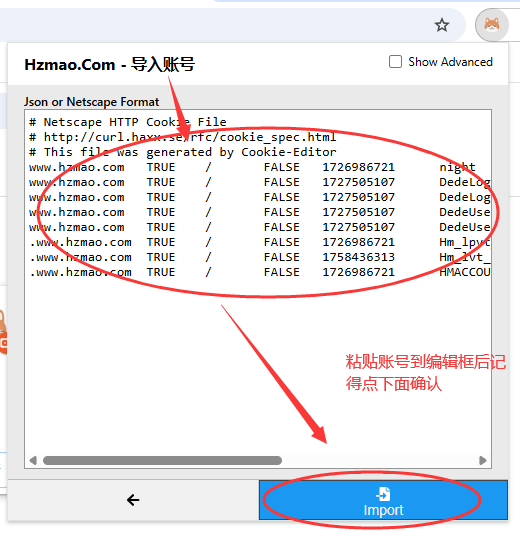Click the gray horizontal scrollbar thumb
The width and height of the screenshot is (520, 539).
(x=162, y=460)
